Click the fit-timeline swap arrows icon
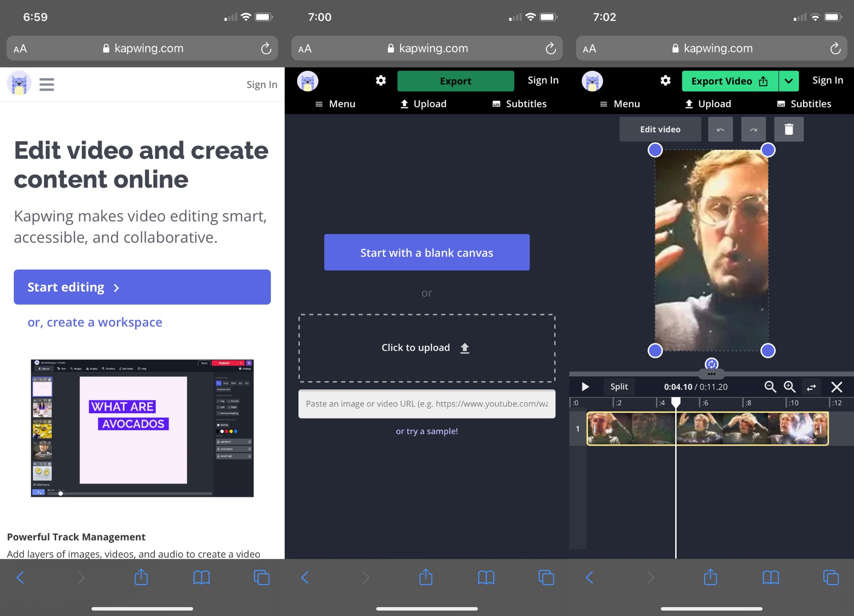Screen dimensions: 854x616 pyautogui.click(x=811, y=387)
